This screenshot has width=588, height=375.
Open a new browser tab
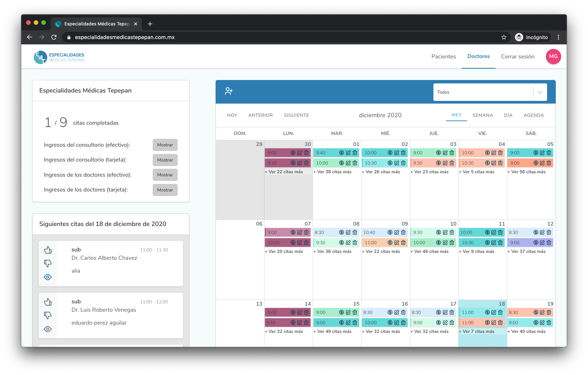(x=150, y=24)
